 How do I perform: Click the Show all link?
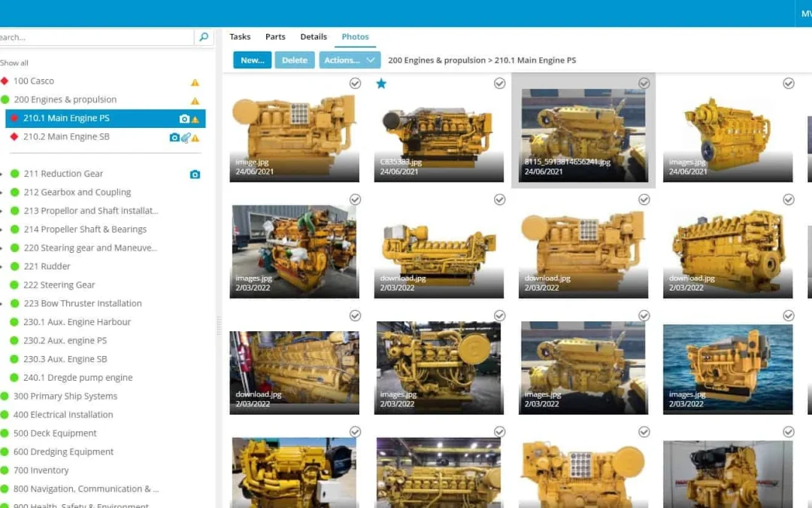14,63
